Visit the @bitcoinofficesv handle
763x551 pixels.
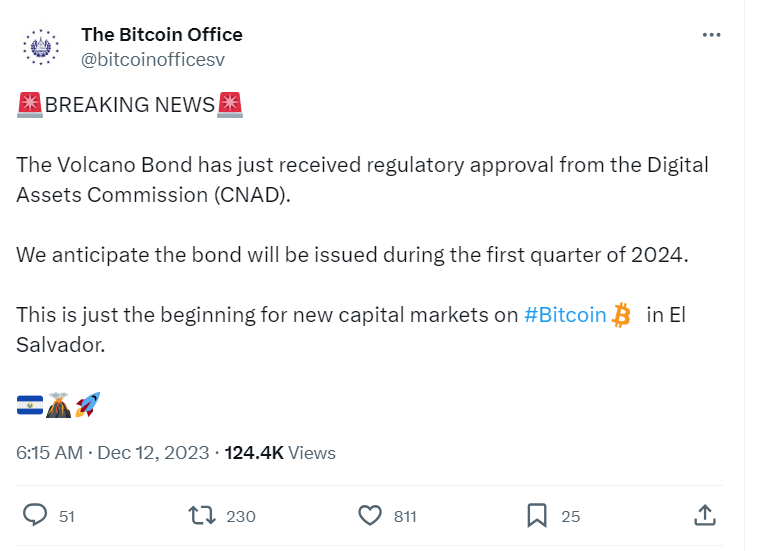153,59
